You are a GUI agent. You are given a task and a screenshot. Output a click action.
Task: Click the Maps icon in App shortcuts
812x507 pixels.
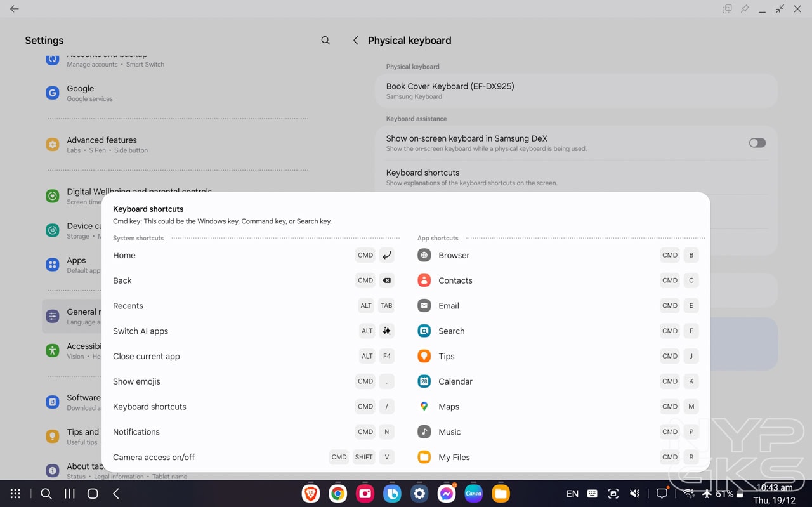pyautogui.click(x=424, y=407)
